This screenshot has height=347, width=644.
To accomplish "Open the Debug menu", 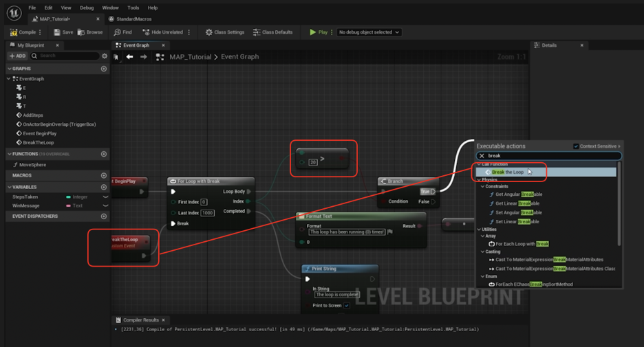I will 87,8.
